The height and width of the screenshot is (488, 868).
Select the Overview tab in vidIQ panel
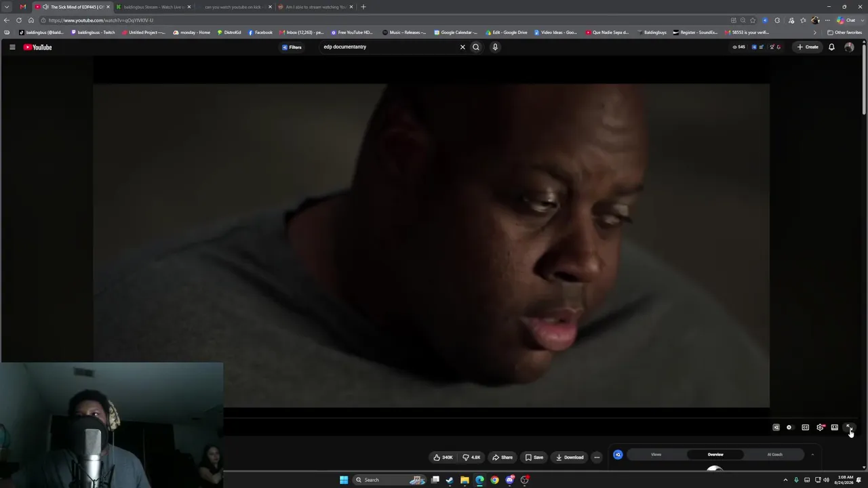coord(715,455)
